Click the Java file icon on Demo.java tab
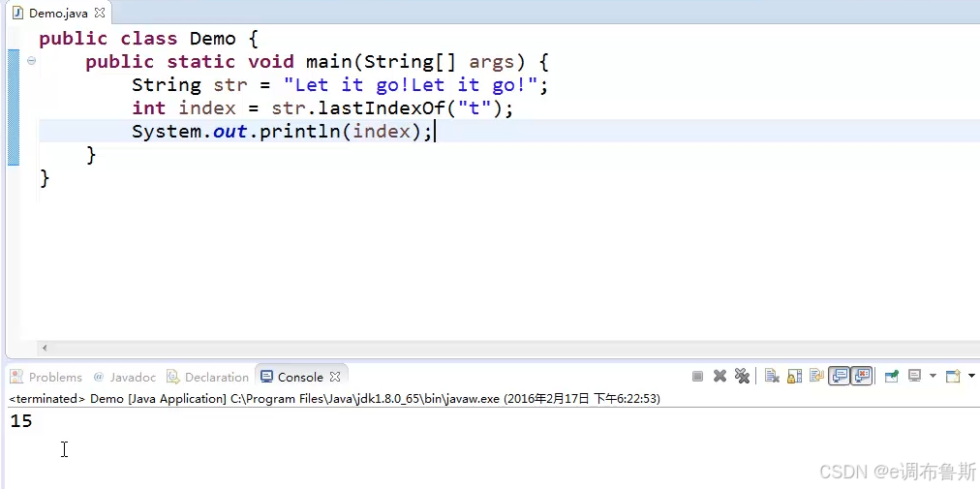Viewport: 980px width, 489px height. click(x=18, y=13)
